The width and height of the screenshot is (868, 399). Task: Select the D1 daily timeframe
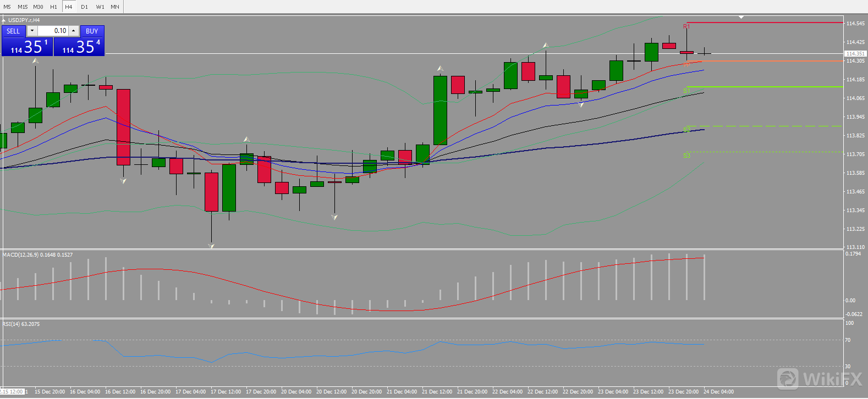(x=84, y=7)
